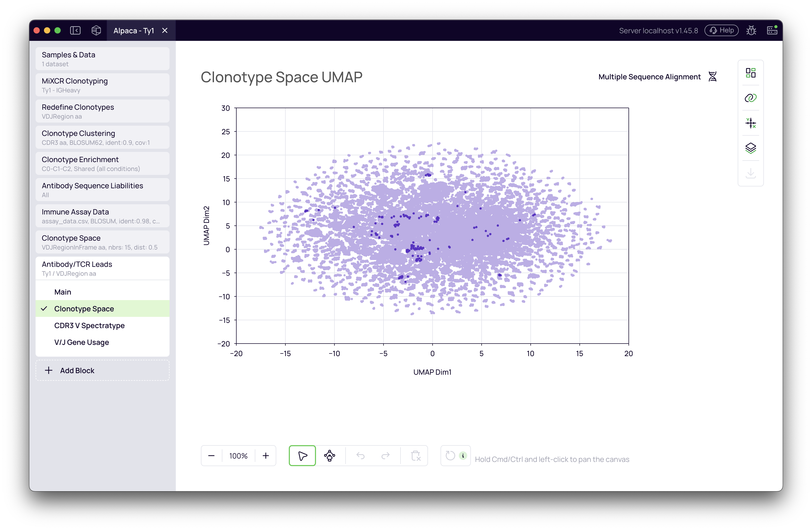Click the download export icon
This screenshot has height=530, width=812.
click(750, 173)
